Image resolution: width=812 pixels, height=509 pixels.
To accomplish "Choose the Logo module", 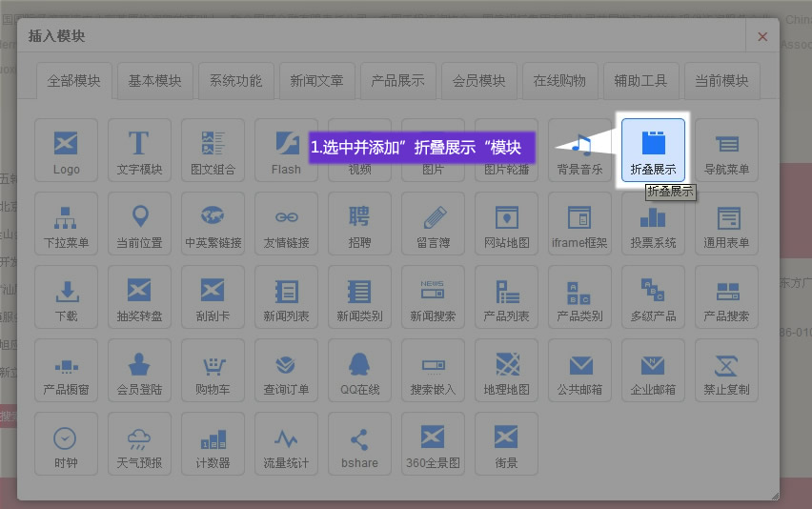I will point(66,151).
